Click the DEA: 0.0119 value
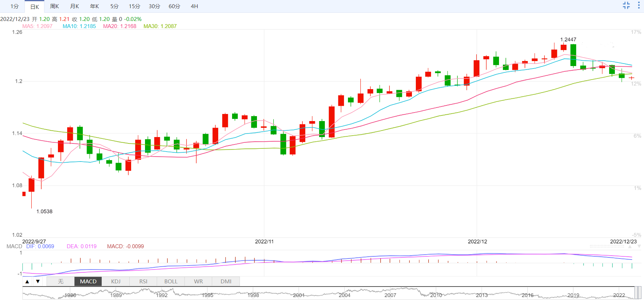Viewport: 644px width, 305px height. (x=82, y=246)
